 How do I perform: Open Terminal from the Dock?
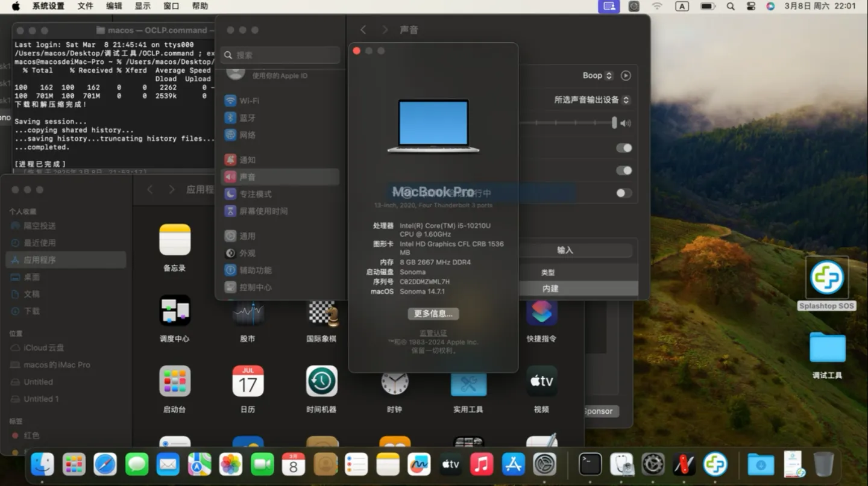click(x=590, y=464)
